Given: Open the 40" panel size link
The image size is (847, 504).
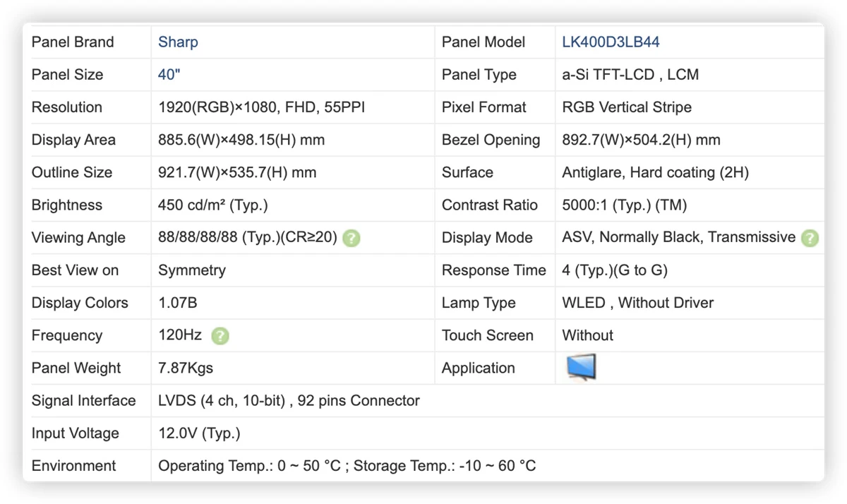Looking at the screenshot, I should click(169, 75).
